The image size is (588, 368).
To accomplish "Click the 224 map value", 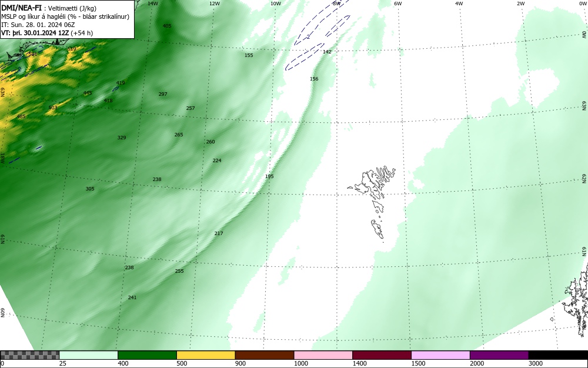I will 217,160.
